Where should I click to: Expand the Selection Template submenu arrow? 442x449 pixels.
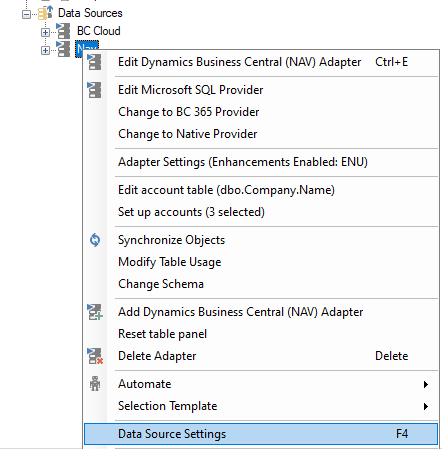pos(426,406)
